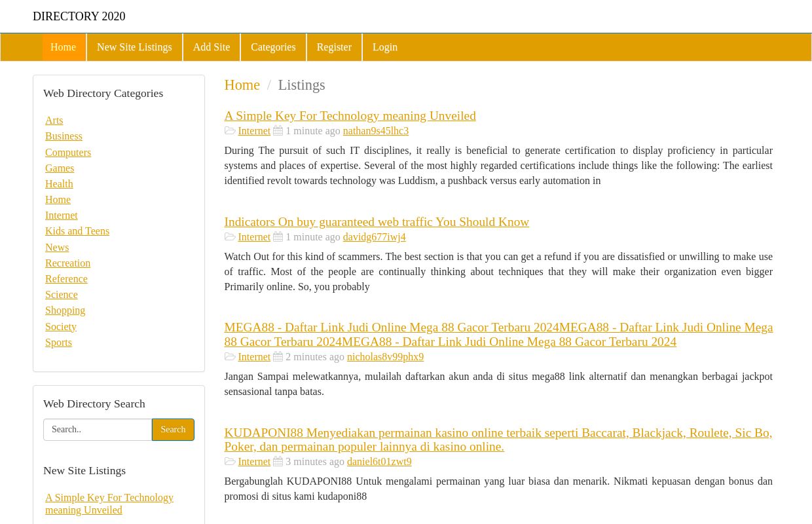Click inside the Search field

pyautogui.click(x=97, y=429)
